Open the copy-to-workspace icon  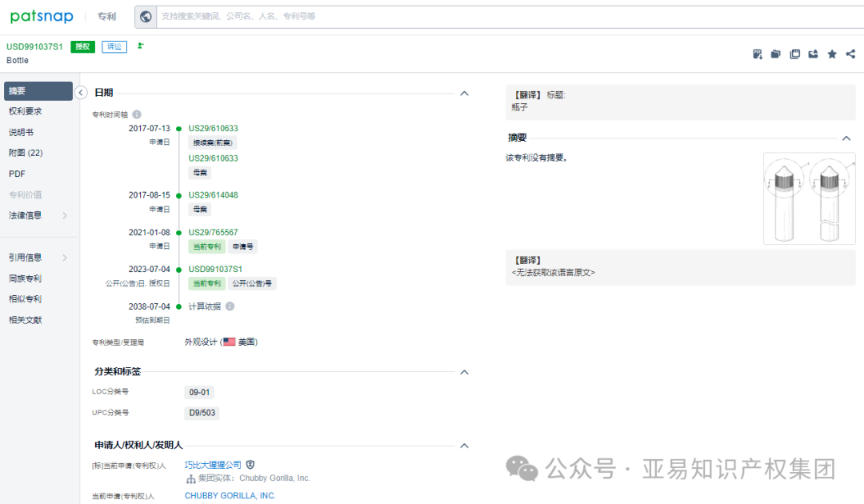click(794, 53)
